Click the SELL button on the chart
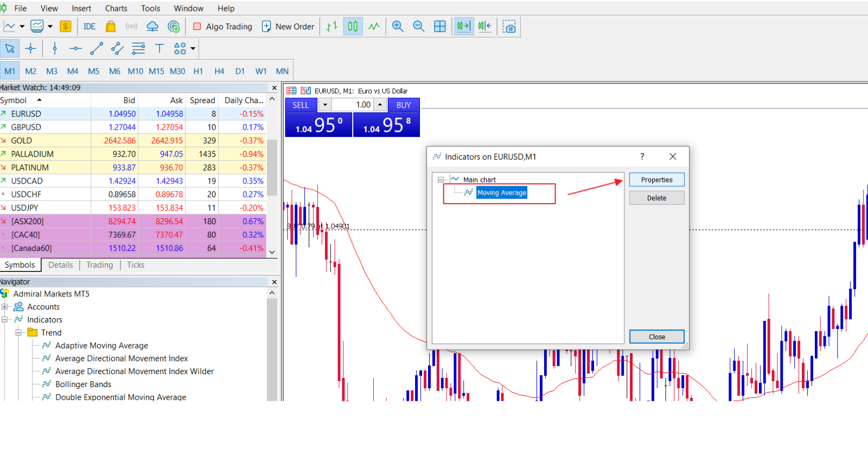 click(x=301, y=105)
